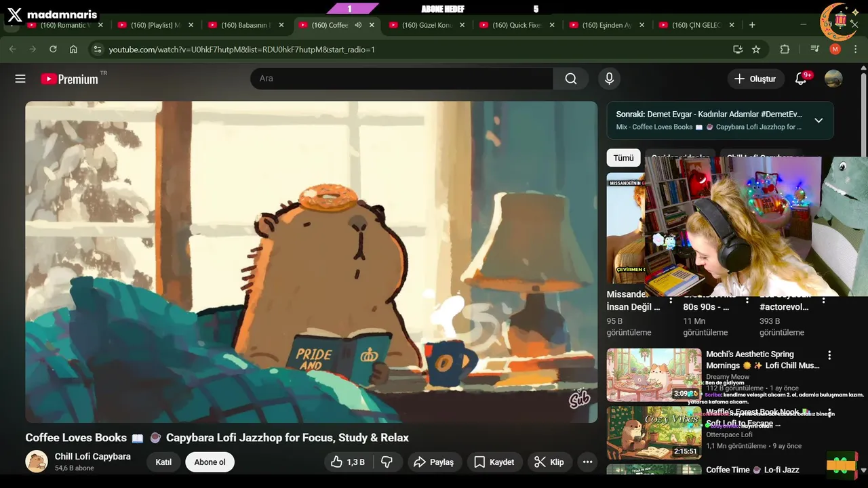Click the Dreamy Meow channel name
Screen dimensions: 868x488
728,377
